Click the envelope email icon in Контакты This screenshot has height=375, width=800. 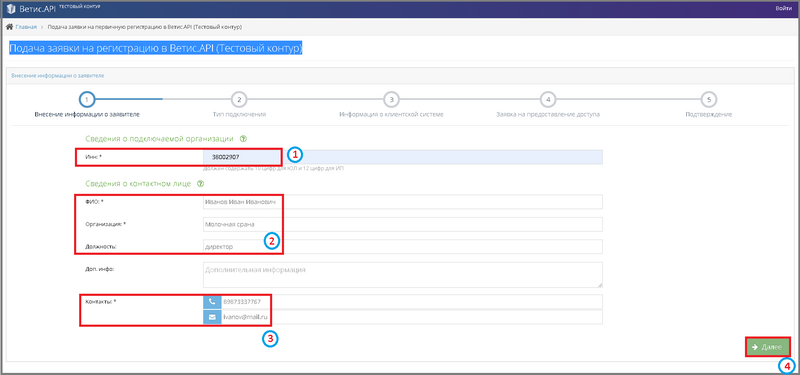click(x=212, y=317)
